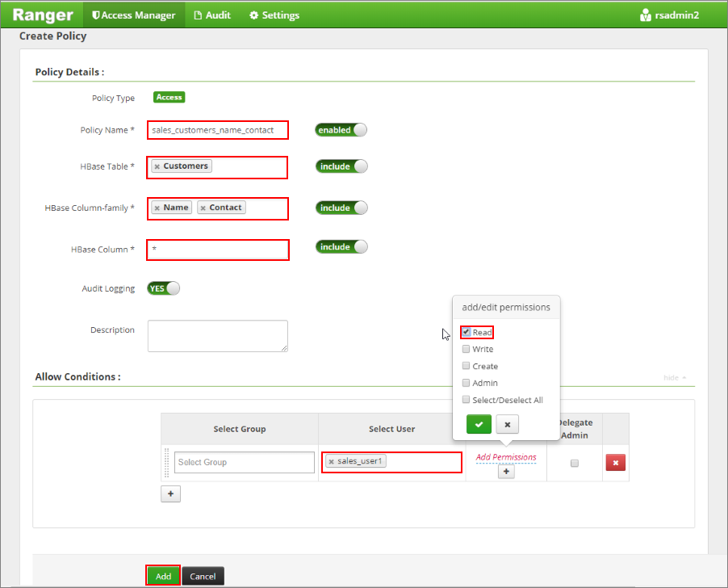Click the Add button to save policy
The image size is (728, 588).
pos(163,576)
